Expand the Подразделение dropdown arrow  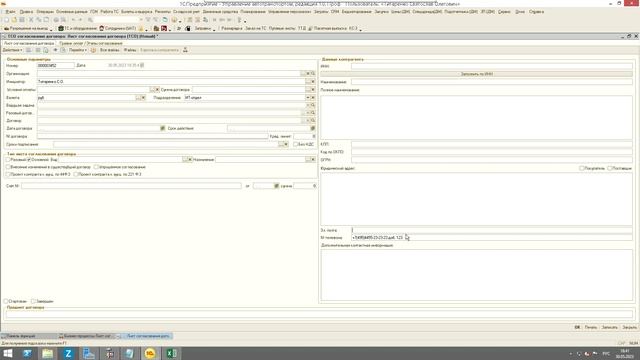click(x=308, y=98)
